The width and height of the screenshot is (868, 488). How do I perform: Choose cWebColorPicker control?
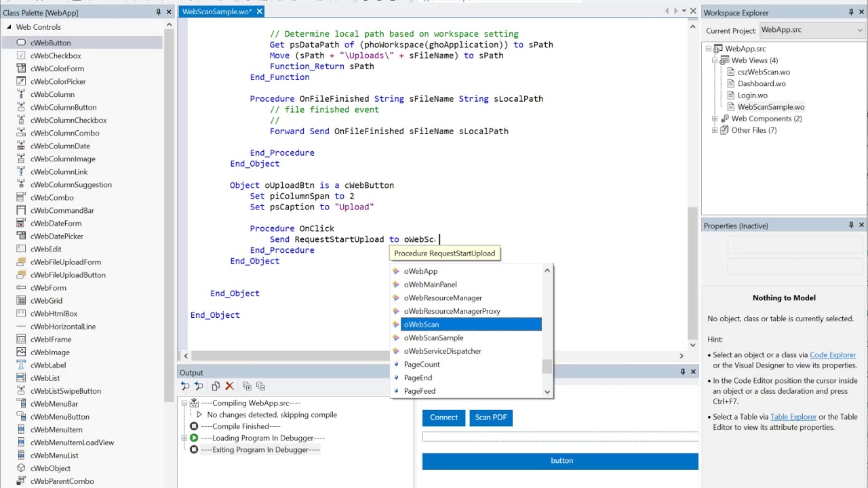(x=58, y=81)
